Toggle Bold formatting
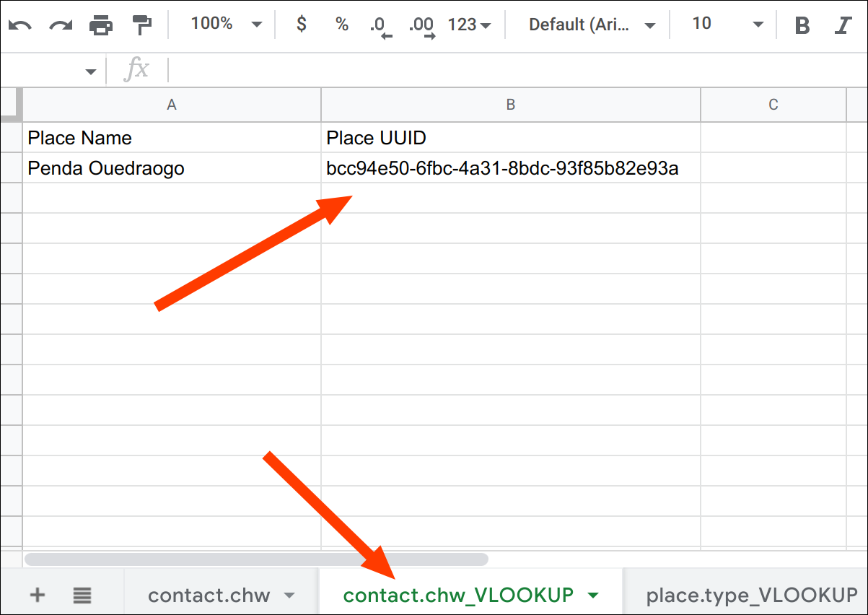This screenshot has height=615, width=868. click(802, 25)
